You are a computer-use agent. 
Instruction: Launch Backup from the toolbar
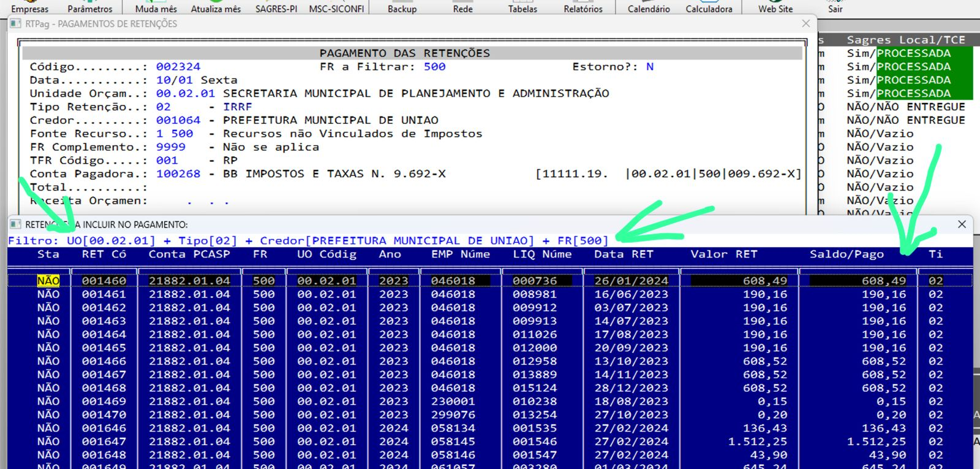pos(402,8)
